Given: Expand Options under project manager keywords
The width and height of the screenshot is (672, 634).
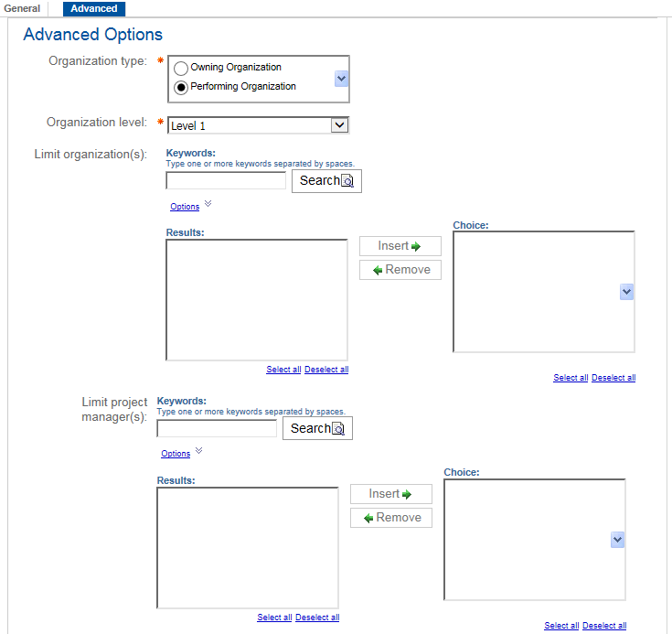Looking at the screenshot, I should coord(176,455).
